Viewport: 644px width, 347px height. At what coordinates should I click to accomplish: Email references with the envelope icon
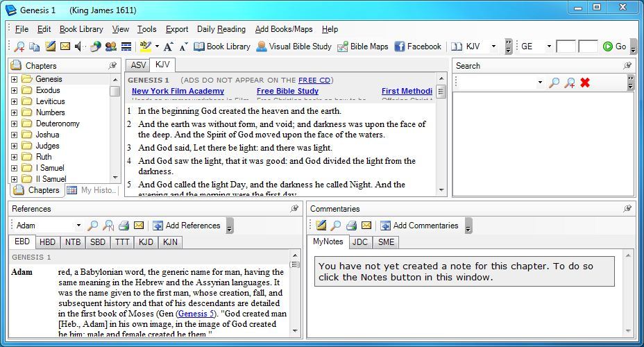coord(139,226)
